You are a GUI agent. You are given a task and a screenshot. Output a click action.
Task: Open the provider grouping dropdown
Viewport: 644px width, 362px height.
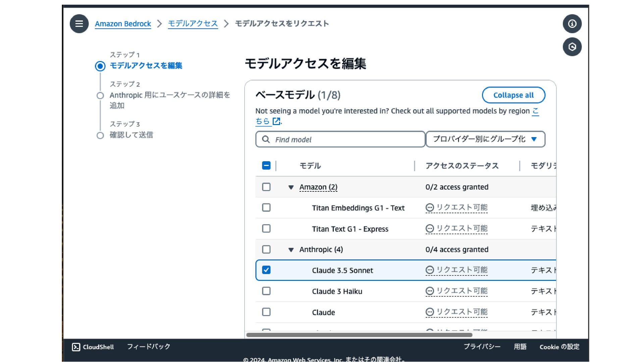(485, 139)
